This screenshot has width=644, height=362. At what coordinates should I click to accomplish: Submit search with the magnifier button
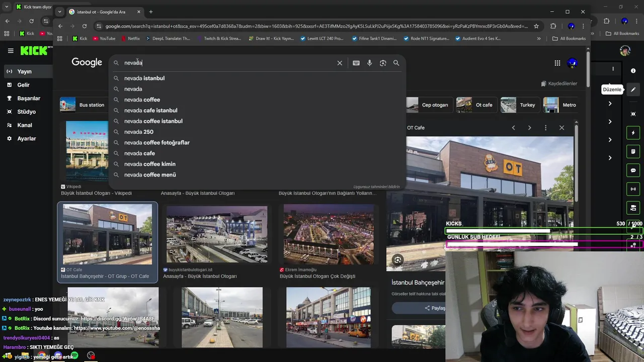[396, 63]
